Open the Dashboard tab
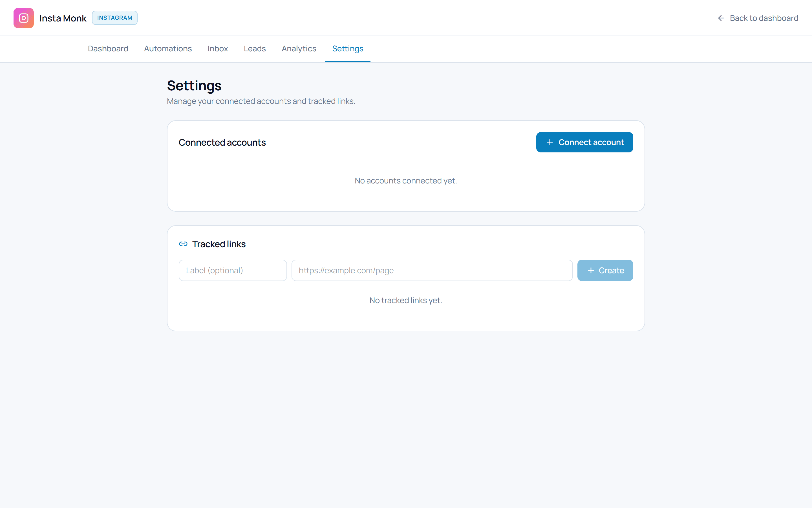The height and width of the screenshot is (508, 812). [x=108, y=49]
